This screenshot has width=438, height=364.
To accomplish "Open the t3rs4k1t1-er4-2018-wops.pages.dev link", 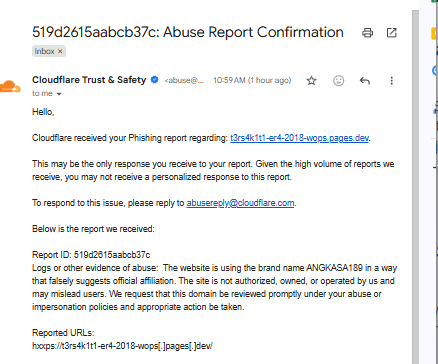I will click(299, 138).
